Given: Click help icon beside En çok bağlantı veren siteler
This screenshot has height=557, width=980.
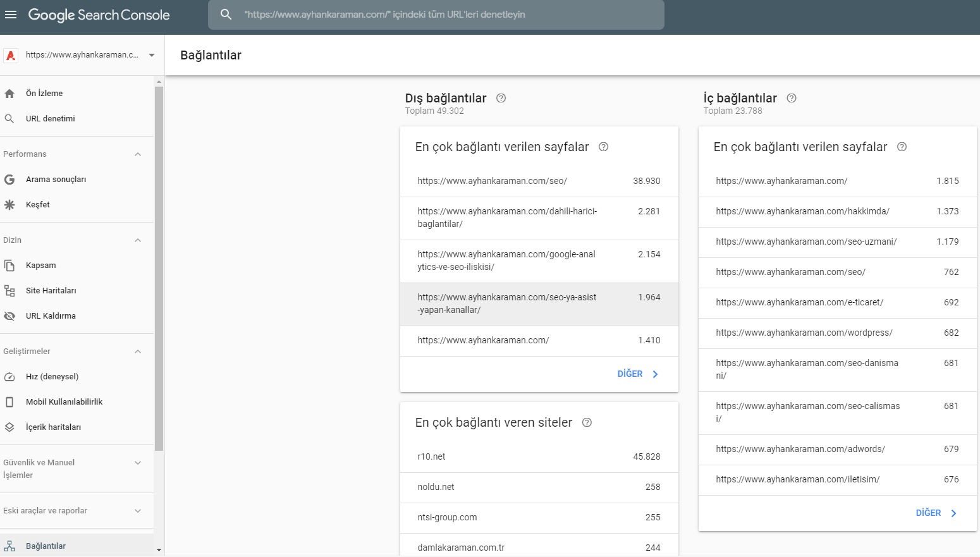Looking at the screenshot, I should (x=587, y=422).
